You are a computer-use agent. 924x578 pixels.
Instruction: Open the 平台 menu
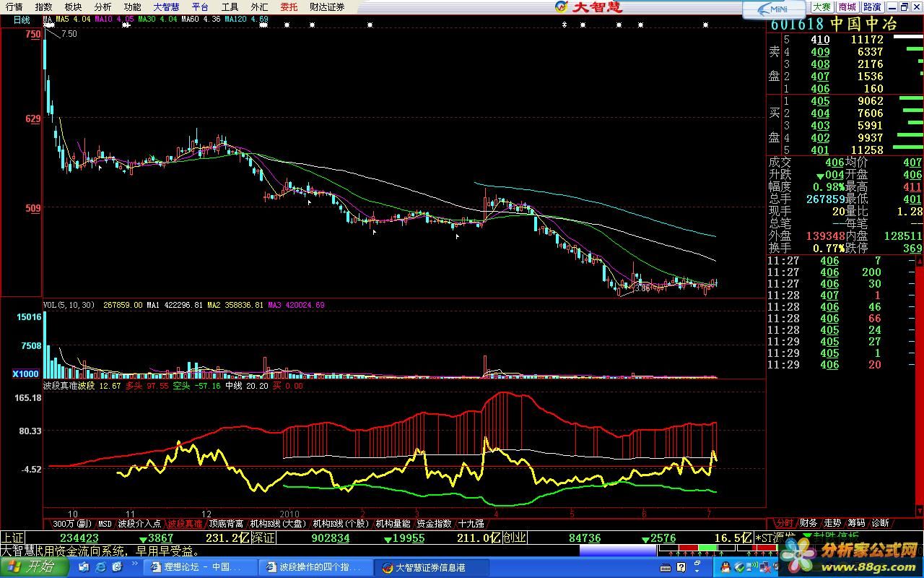[x=200, y=7]
